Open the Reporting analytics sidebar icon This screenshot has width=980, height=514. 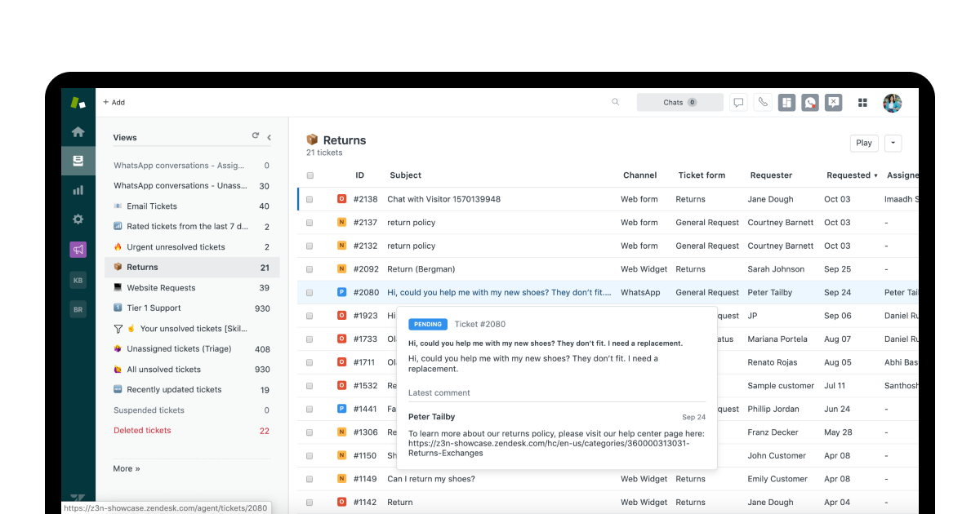pos(78,189)
